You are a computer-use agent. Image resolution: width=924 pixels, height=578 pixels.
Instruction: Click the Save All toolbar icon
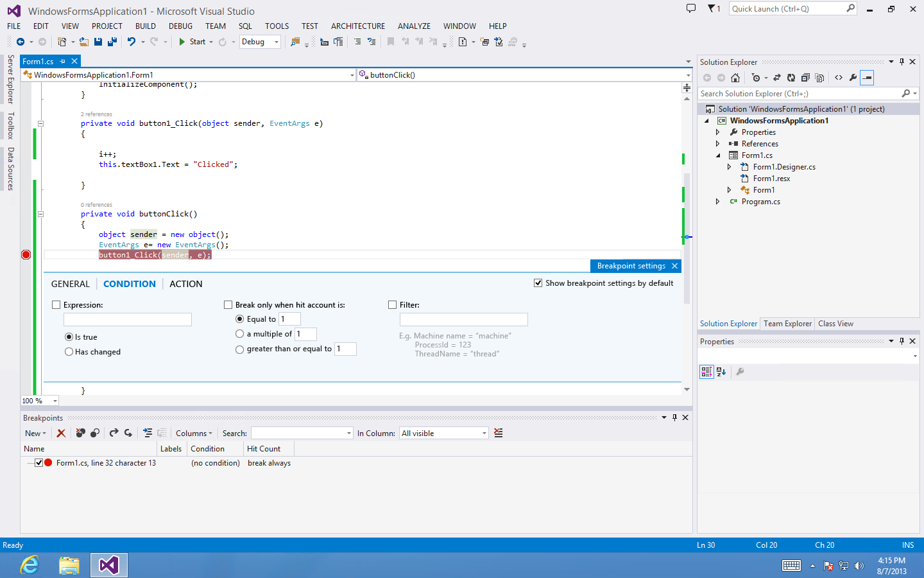click(x=112, y=42)
